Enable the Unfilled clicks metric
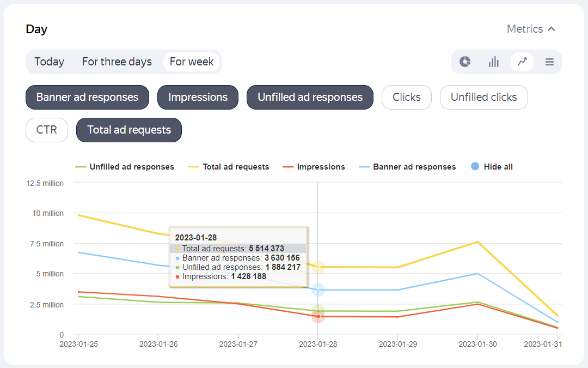Image resolution: width=588 pixels, height=368 pixels. [483, 97]
